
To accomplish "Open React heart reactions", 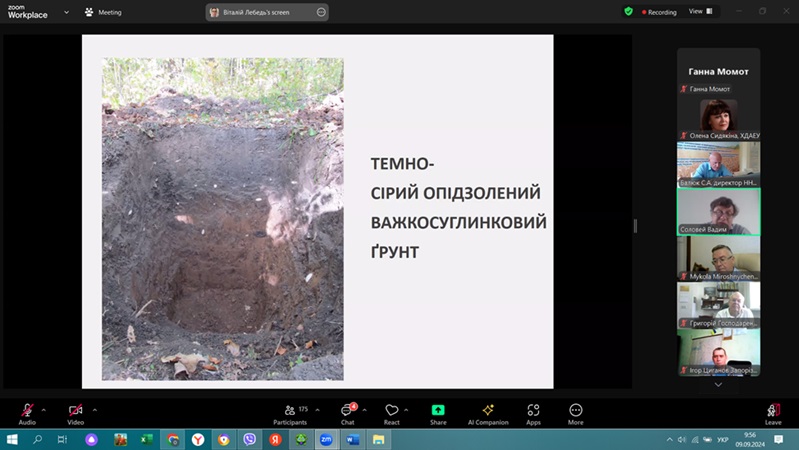I will 391,414.
